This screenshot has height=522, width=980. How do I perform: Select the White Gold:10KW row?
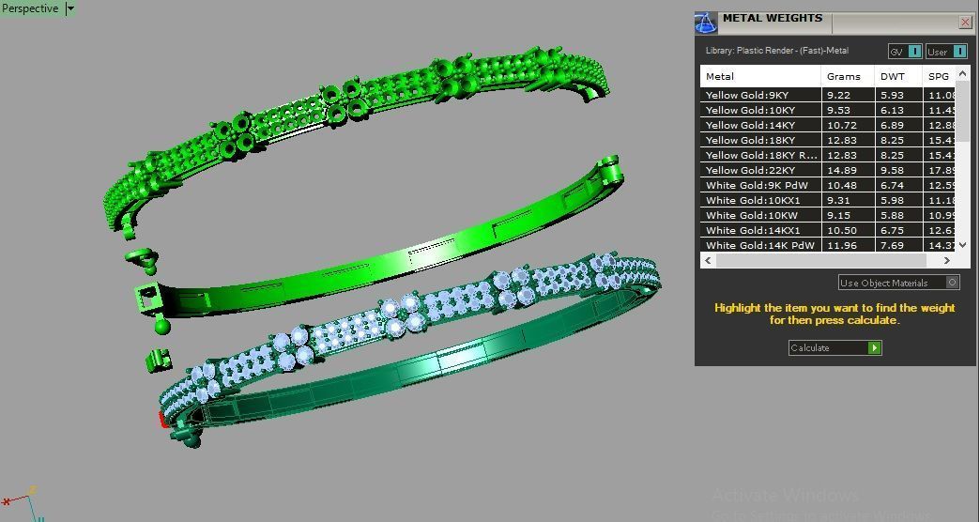pos(829,215)
